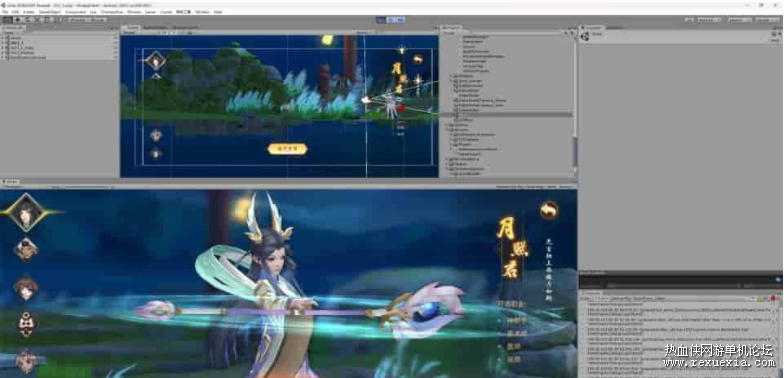
Task: Select the third character avatar in the Game view
Action: (x=26, y=288)
